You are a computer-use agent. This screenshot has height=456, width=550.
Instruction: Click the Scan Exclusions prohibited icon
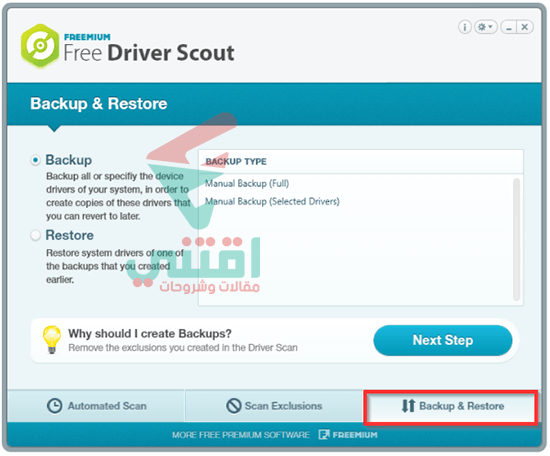click(234, 406)
